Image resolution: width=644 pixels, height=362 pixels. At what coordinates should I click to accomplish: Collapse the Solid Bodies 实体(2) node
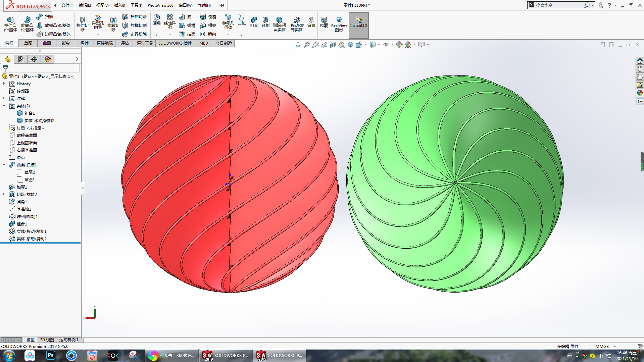[x=4, y=106]
